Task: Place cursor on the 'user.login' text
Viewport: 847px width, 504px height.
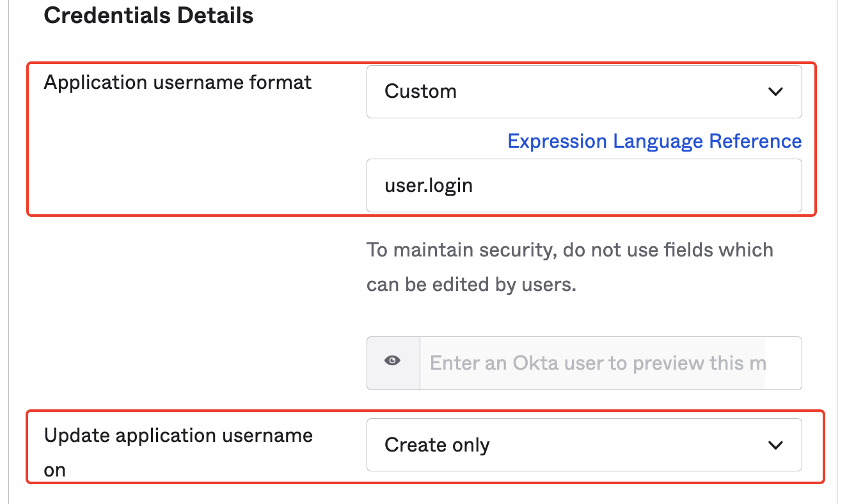Action: click(428, 185)
